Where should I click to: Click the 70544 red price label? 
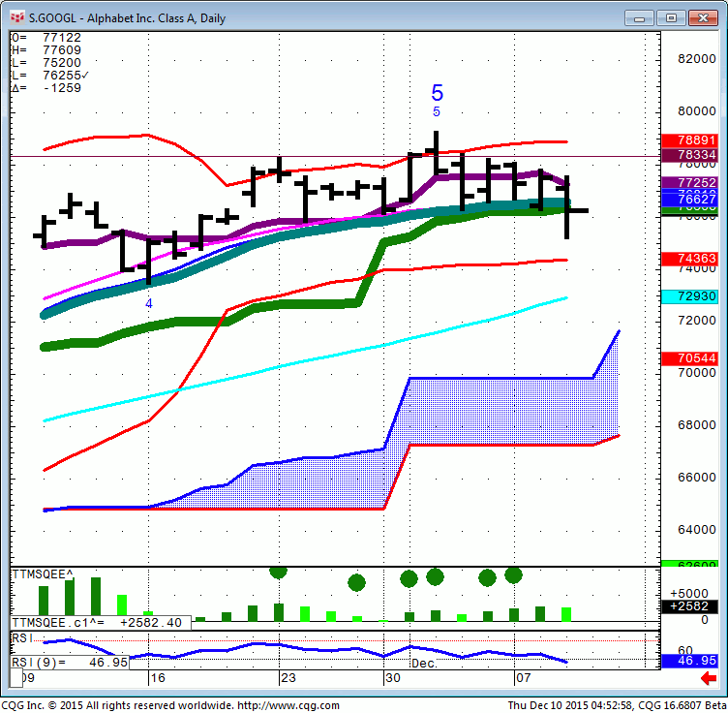(x=689, y=358)
